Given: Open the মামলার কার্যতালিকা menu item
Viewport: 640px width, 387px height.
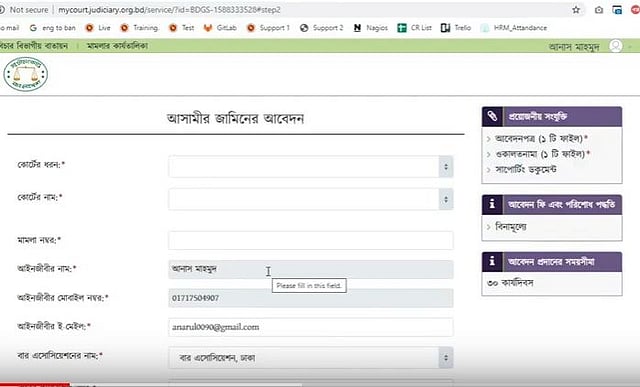Looking at the screenshot, I should click(117, 46).
